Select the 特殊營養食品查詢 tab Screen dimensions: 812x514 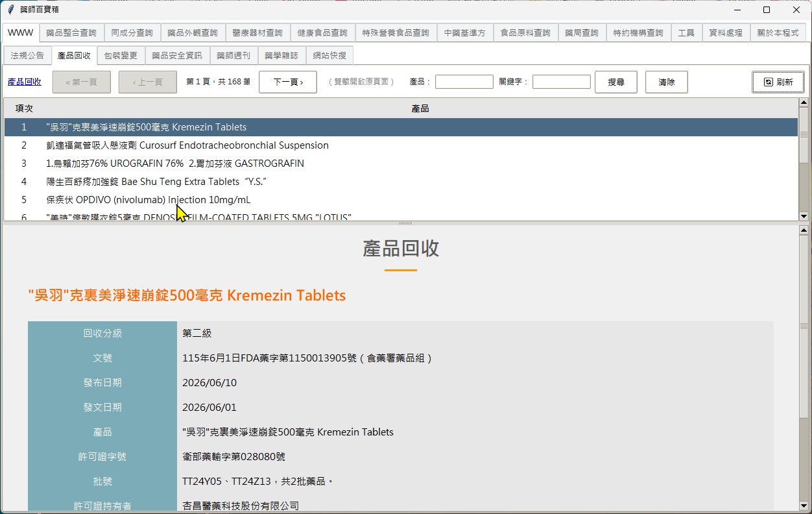[x=396, y=33]
